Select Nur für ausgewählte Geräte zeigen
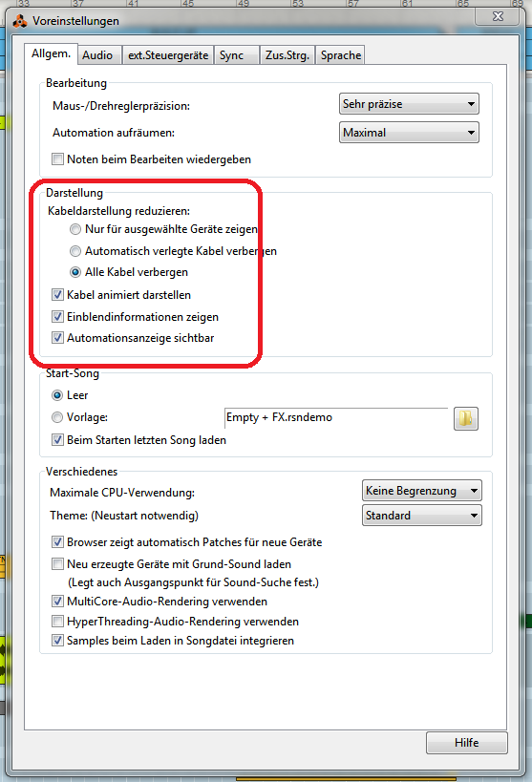Image resolution: width=532 pixels, height=782 pixels. 75,229
